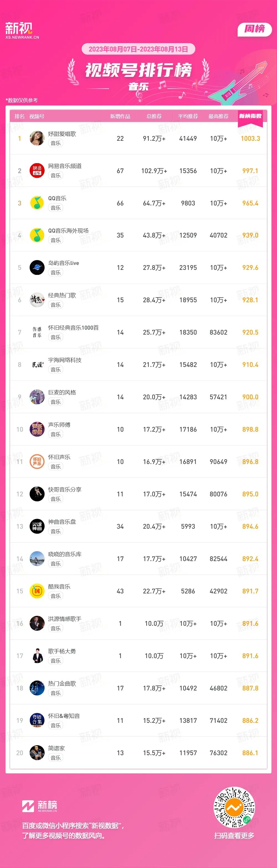The width and height of the screenshot is (277, 868).
Task: Click the 新视 logo at top left
Action: coord(22,31)
